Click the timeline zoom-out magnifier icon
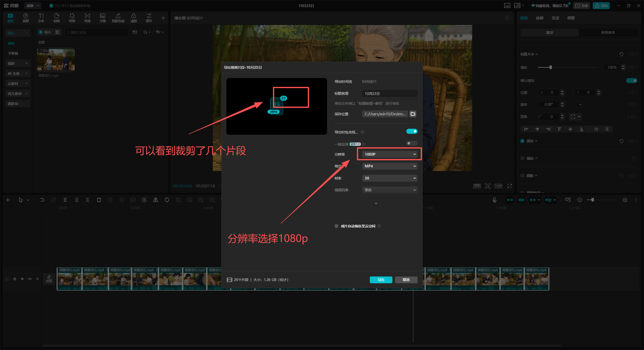Image resolution: width=644 pixels, height=350 pixels. point(580,200)
